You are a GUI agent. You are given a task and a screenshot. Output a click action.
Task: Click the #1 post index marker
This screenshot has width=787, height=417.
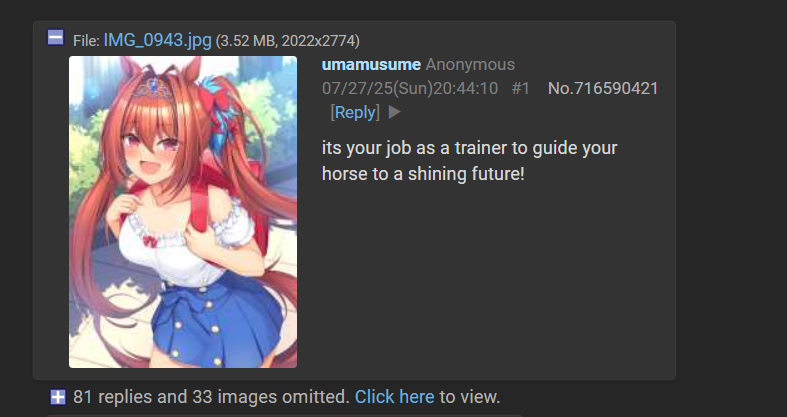(520, 88)
